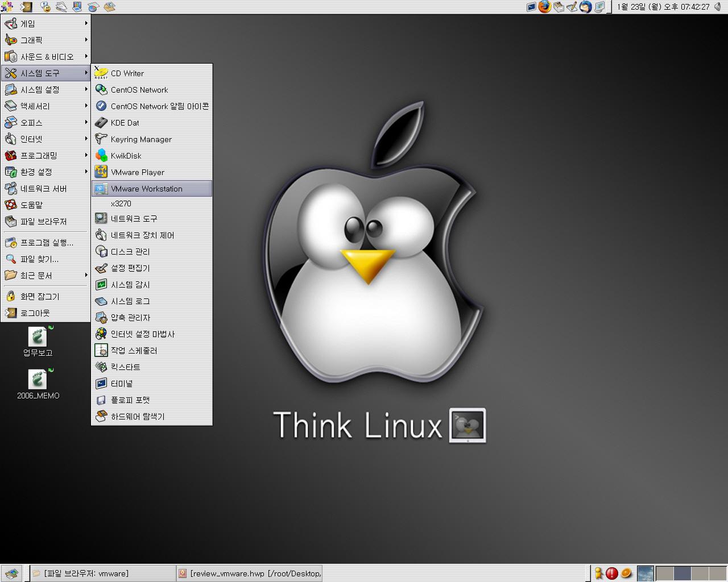Launch the Firefox browser from top panel
Screen dimensions: 728x582
(x=545, y=7)
